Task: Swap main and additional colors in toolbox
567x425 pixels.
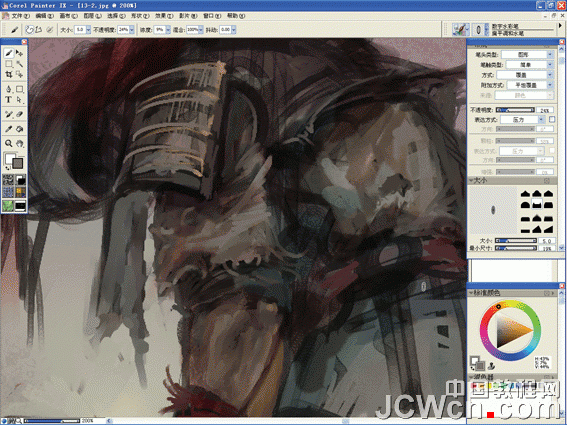Action: click(8, 168)
